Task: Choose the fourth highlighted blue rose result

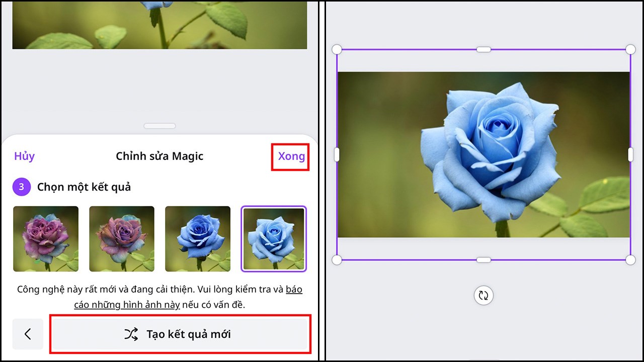Action: click(x=273, y=238)
